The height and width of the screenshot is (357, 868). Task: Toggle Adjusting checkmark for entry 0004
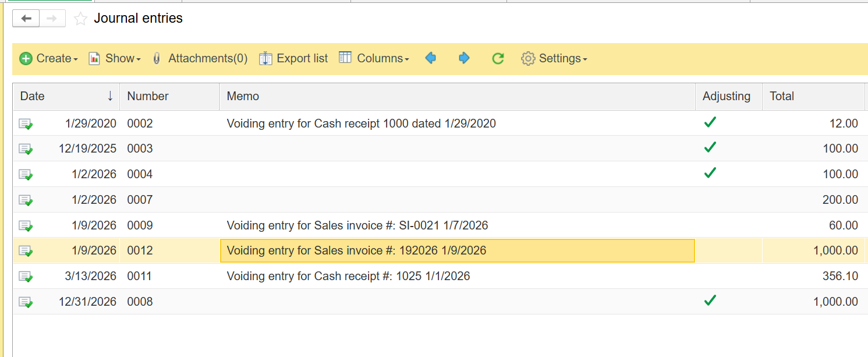(x=710, y=173)
